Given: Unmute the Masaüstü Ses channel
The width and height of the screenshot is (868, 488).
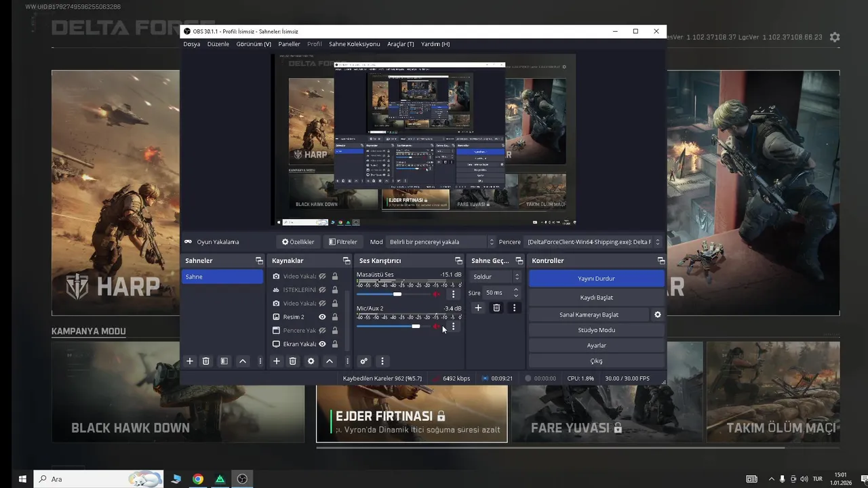Looking at the screenshot, I should pos(437,294).
